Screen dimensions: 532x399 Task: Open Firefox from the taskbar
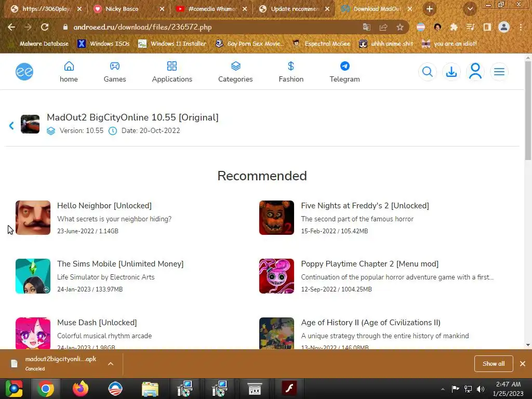coord(81,389)
